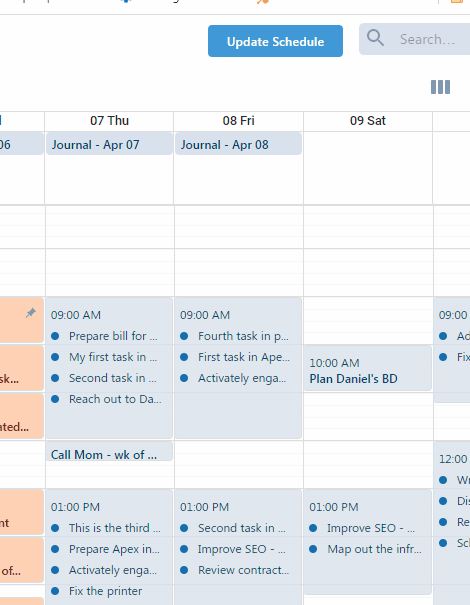
Task: Click bullet beside Prepare bill for task
Action: pyautogui.click(x=55, y=336)
